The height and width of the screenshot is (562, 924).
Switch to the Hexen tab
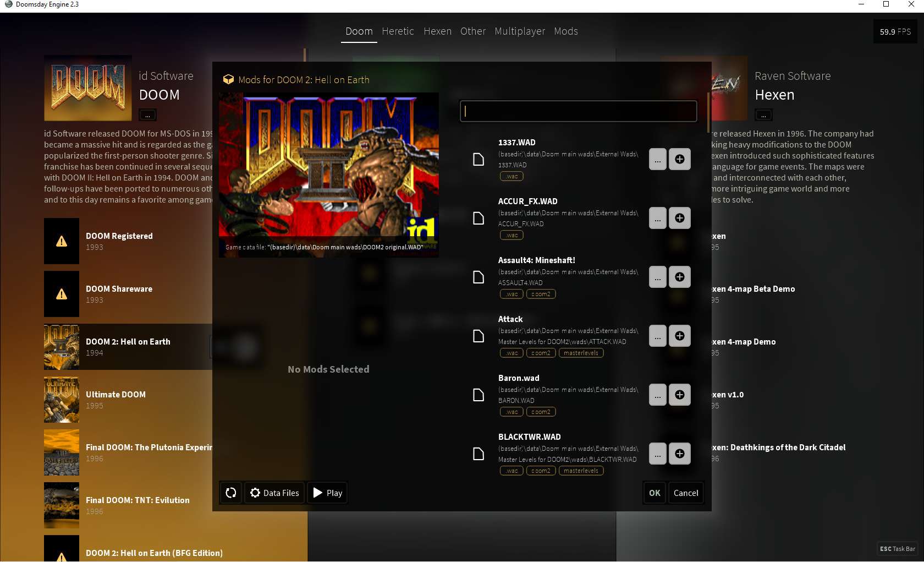[438, 31]
